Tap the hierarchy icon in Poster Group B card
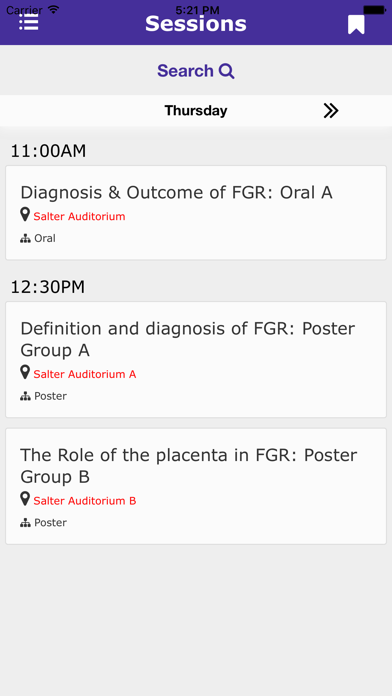 tap(26, 523)
